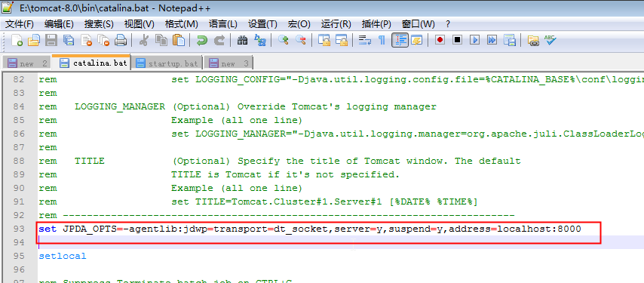Click 'Example (all one line)' on line 85

[x=237, y=120]
